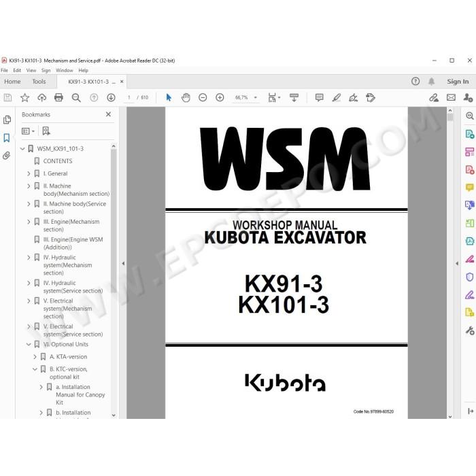Viewport: 476px width, 476px height.
Task: Open the page thumbnails panel
Action: click(7, 120)
